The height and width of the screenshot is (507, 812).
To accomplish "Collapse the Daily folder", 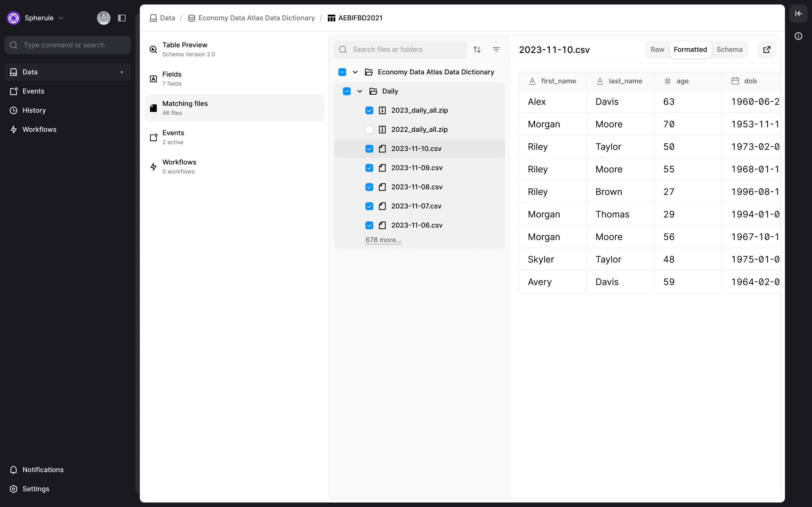I will coord(360,91).
